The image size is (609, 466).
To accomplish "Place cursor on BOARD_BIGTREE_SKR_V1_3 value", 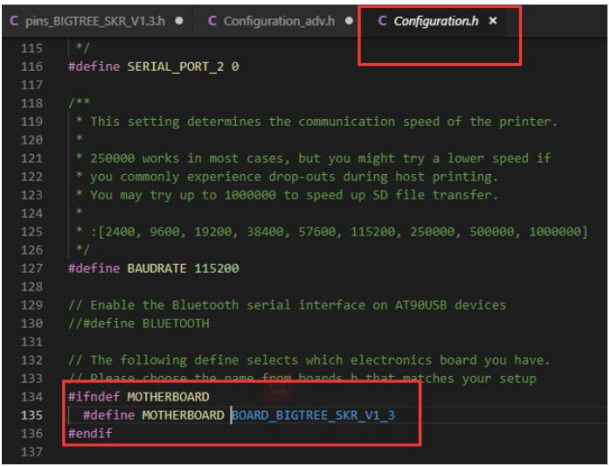I will pos(313,414).
